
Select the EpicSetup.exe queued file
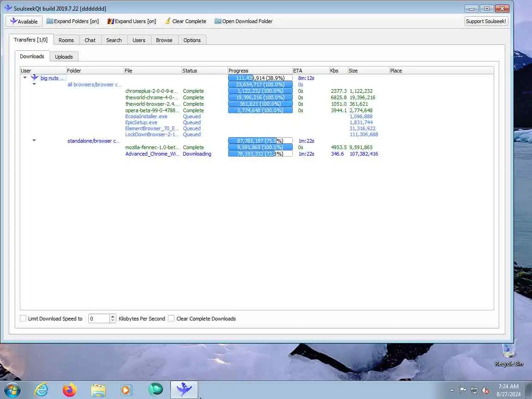[141, 122]
